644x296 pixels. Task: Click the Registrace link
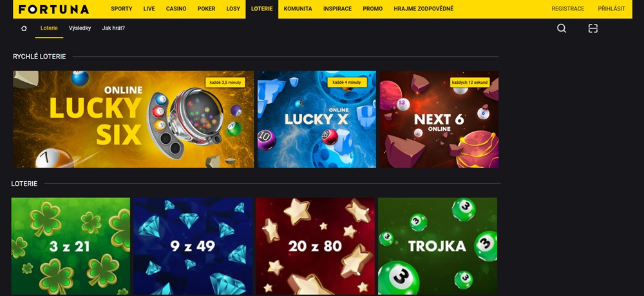click(568, 8)
